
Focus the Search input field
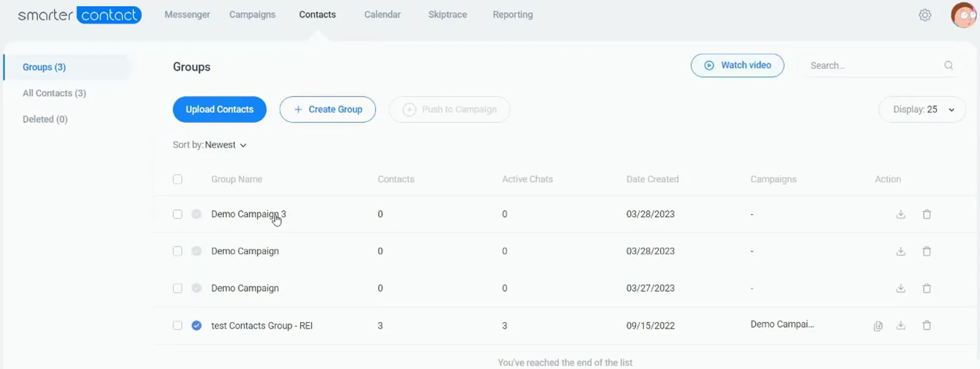pos(875,66)
